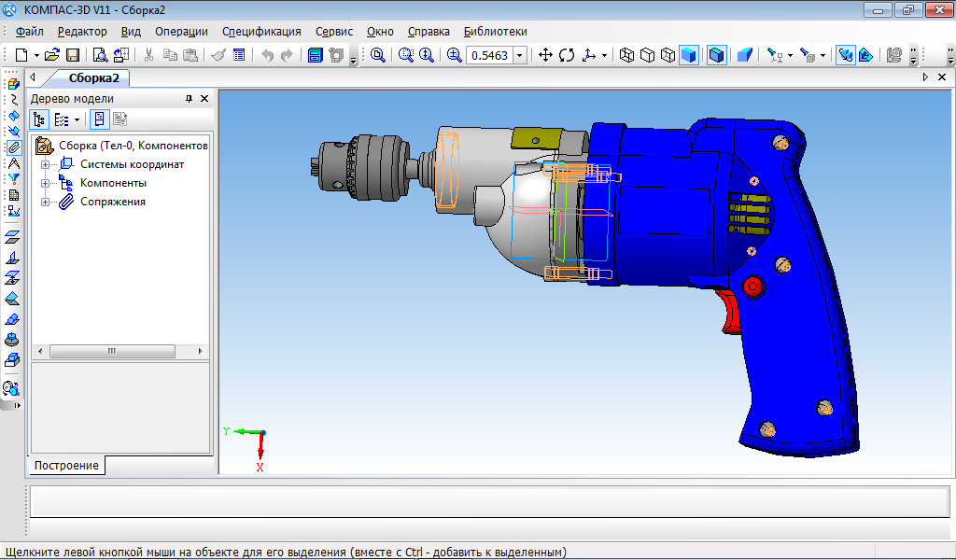Create a new document with the blank page icon

(x=21, y=55)
